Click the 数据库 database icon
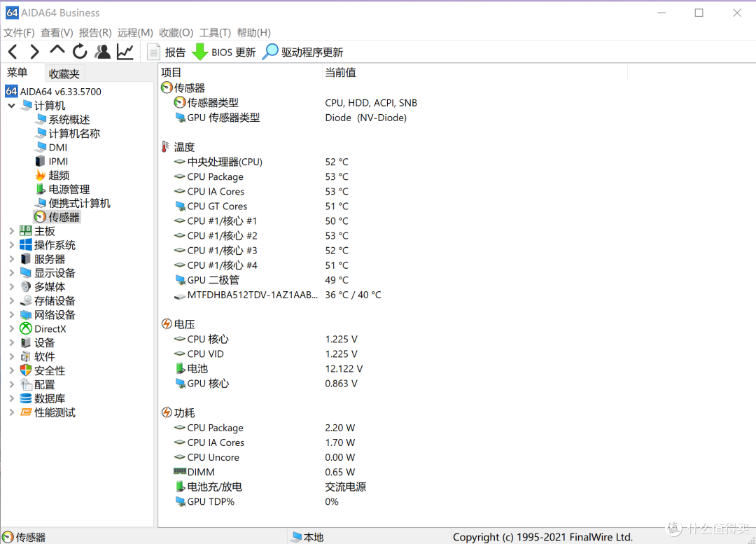Screen dimensions: 756x544 click(26, 398)
